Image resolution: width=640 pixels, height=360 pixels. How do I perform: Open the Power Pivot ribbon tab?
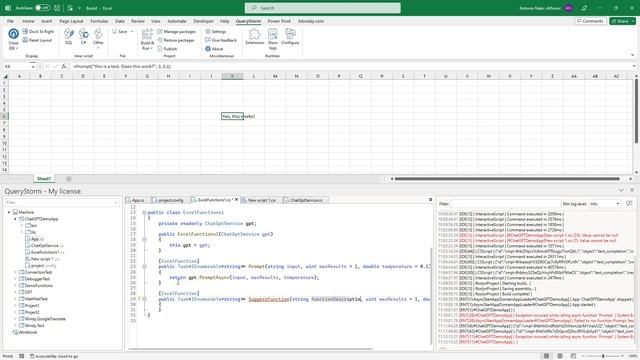pyautogui.click(x=279, y=21)
